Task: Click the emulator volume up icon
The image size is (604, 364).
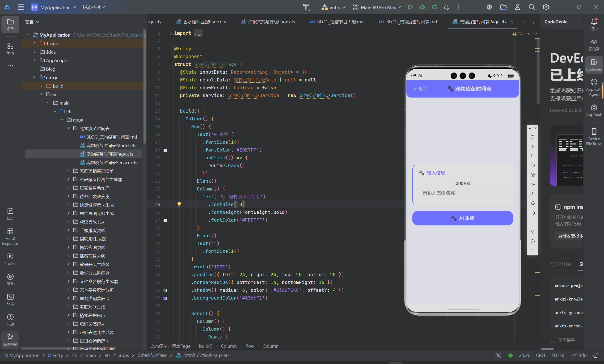Action: [x=533, y=184]
